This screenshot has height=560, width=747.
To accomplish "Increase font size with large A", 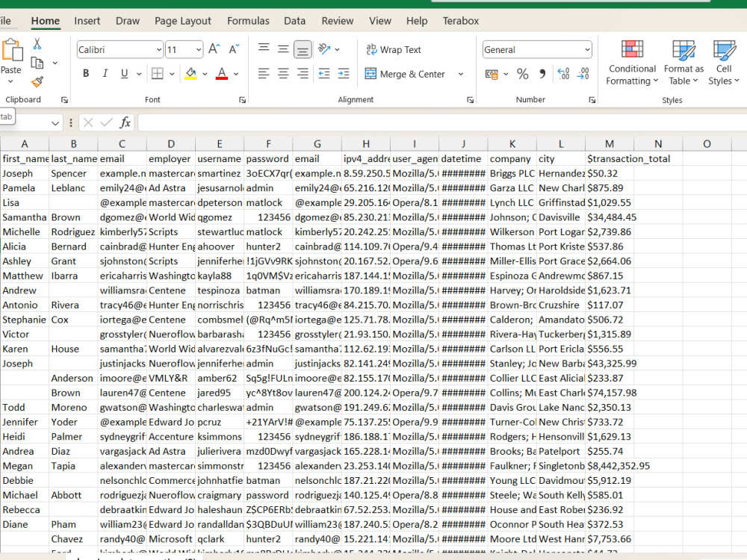I will 214,49.
